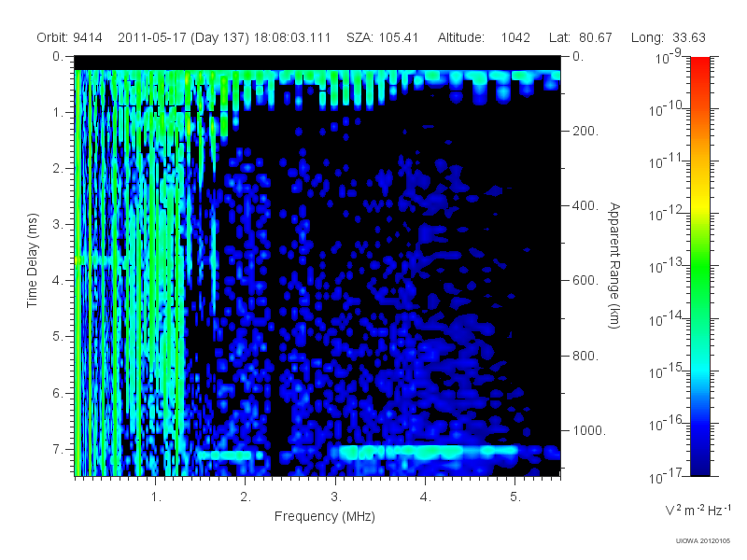Click the Long: 33.63 value

[668, 37]
